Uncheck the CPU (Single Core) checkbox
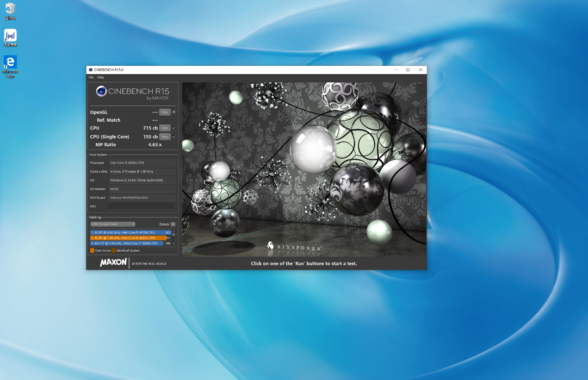 coord(174,137)
